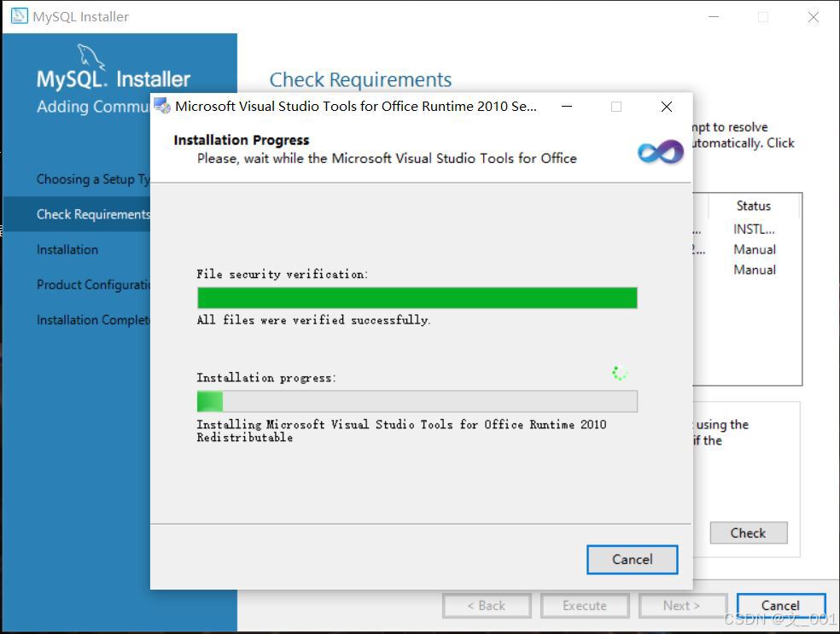Image resolution: width=840 pixels, height=634 pixels.
Task: Click the Installation Progress heading
Action: click(241, 140)
